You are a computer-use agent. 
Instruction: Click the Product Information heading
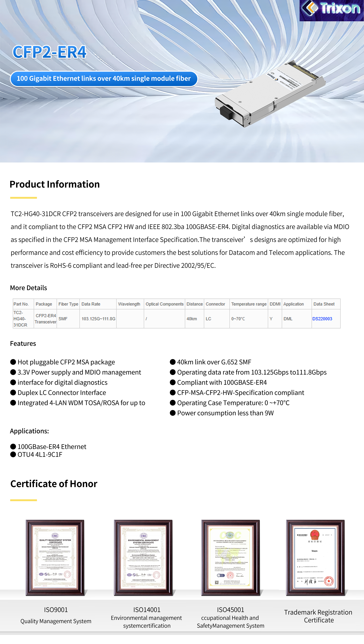(54, 184)
